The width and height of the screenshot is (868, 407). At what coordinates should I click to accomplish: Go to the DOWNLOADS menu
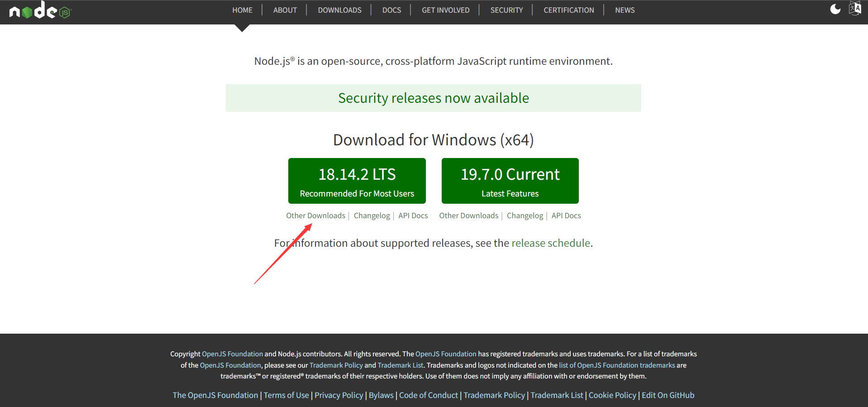339,10
